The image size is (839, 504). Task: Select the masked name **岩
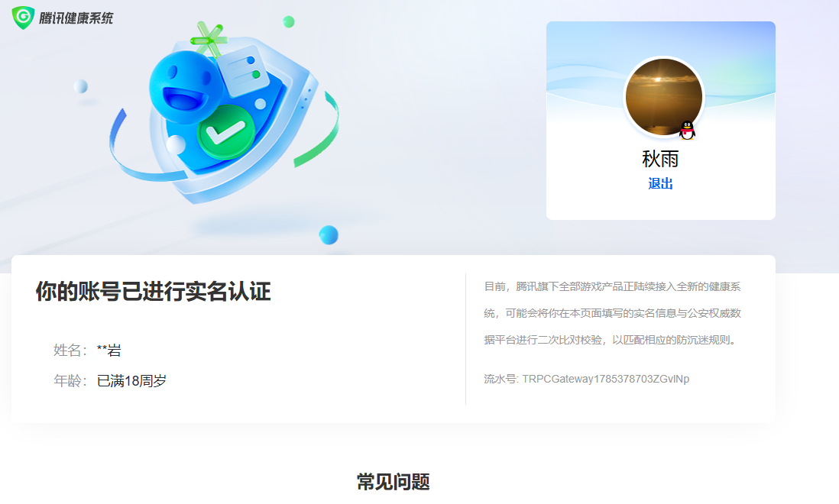[x=109, y=350]
